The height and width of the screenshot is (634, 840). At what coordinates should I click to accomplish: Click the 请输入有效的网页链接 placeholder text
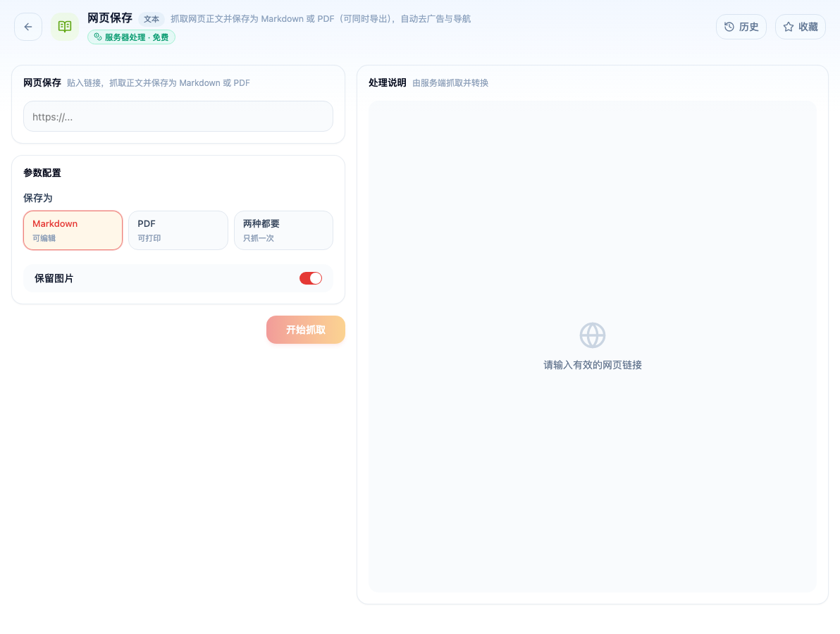(593, 365)
